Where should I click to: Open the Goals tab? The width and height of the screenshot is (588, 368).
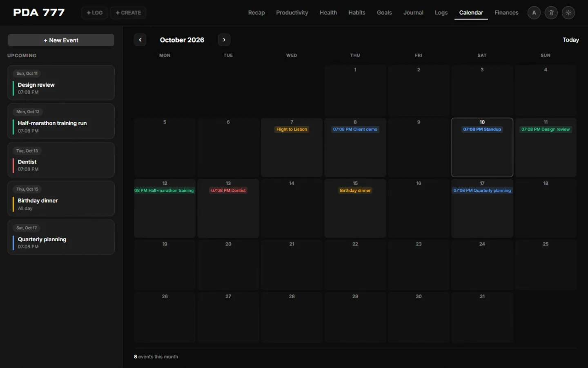pos(384,13)
